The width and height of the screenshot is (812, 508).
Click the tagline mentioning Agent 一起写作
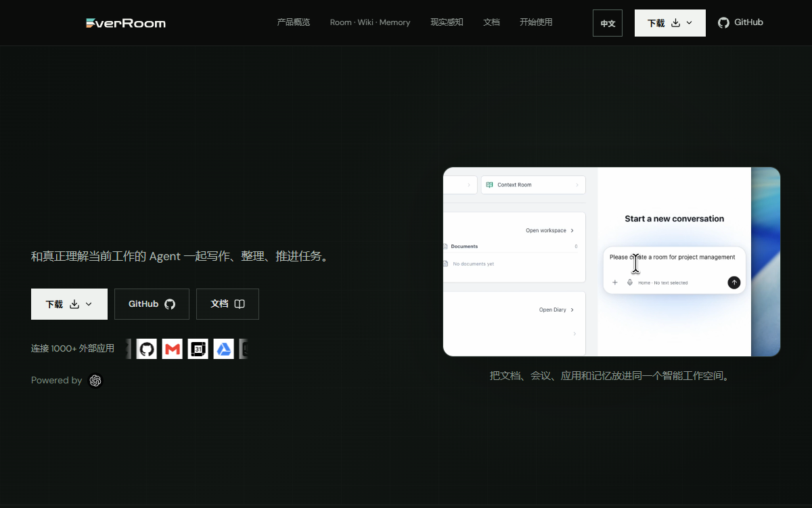coord(182,257)
